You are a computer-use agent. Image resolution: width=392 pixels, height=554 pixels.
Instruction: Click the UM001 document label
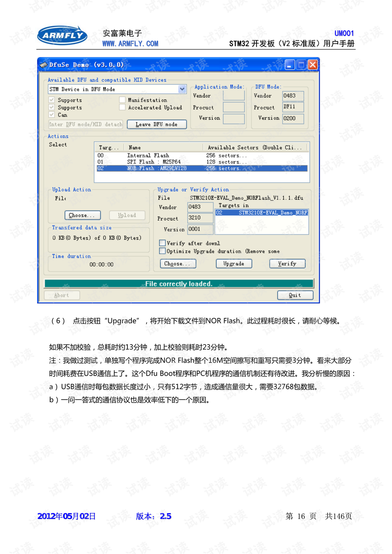(344, 33)
